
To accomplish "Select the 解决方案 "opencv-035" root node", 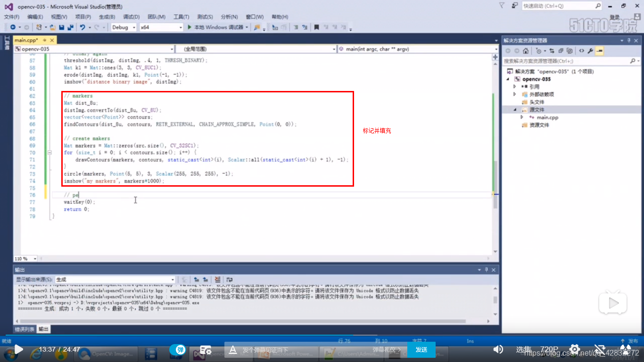I will coord(550,71).
